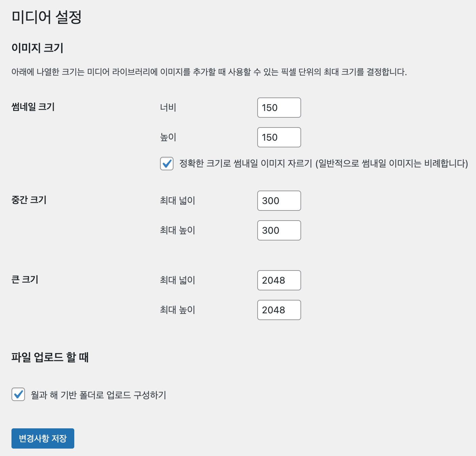Click the 월과 해 기반 폴더로 업로드 구성하기 label text
Screen dimensions: 476x456
click(x=99, y=395)
